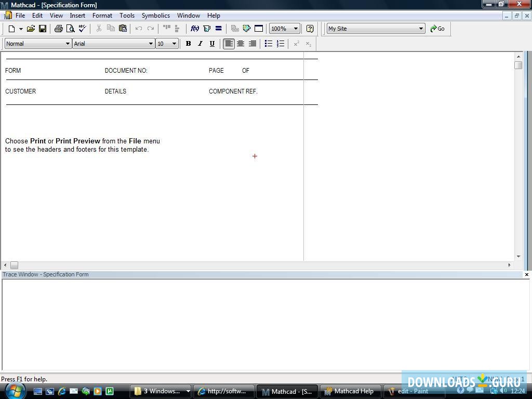This screenshot has height=399, width=532.
Task: Open the font size 10 dropdown
Action: (174, 44)
